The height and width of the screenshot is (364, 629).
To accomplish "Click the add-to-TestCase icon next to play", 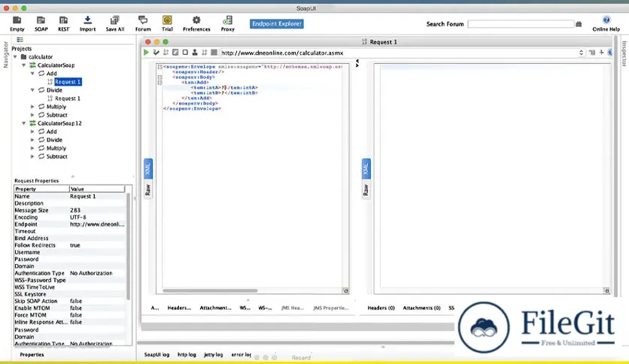I will tap(156, 53).
